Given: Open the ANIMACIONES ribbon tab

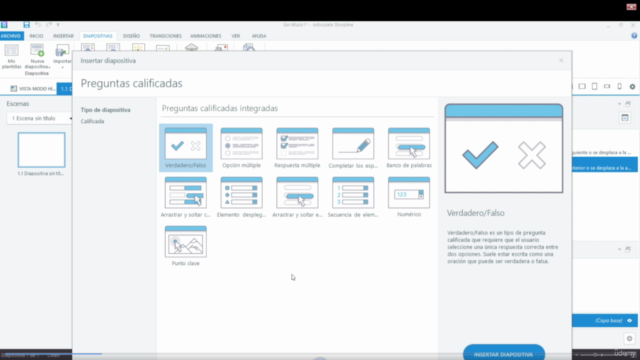Looking at the screenshot, I should pyautogui.click(x=206, y=36).
